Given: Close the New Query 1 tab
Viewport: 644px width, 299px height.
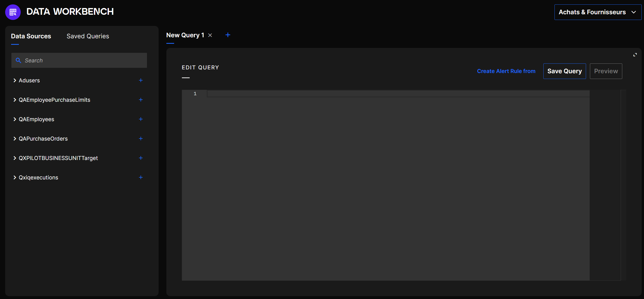Looking at the screenshot, I should point(210,35).
